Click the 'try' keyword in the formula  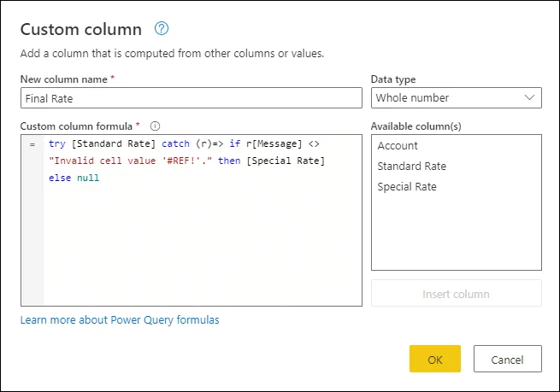(x=57, y=143)
